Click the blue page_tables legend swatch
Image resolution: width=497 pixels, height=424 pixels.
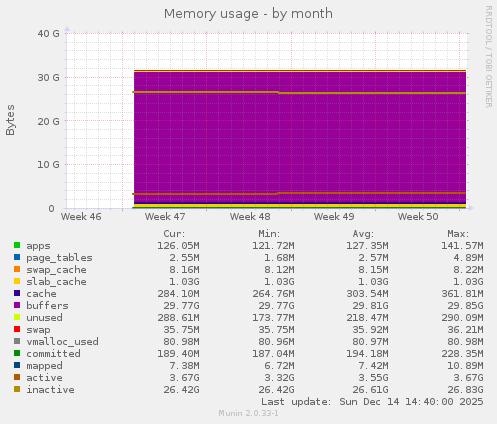pyautogui.click(x=17, y=257)
